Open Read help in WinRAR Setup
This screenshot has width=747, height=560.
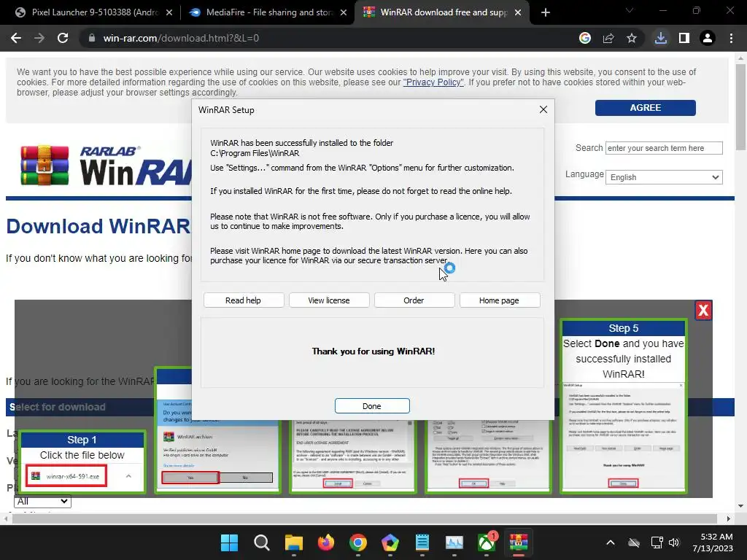(244, 300)
